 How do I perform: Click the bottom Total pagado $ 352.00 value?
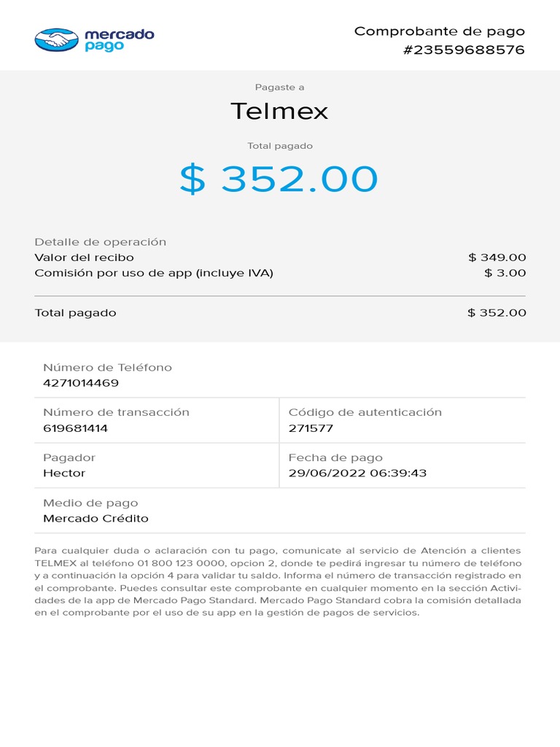[497, 313]
